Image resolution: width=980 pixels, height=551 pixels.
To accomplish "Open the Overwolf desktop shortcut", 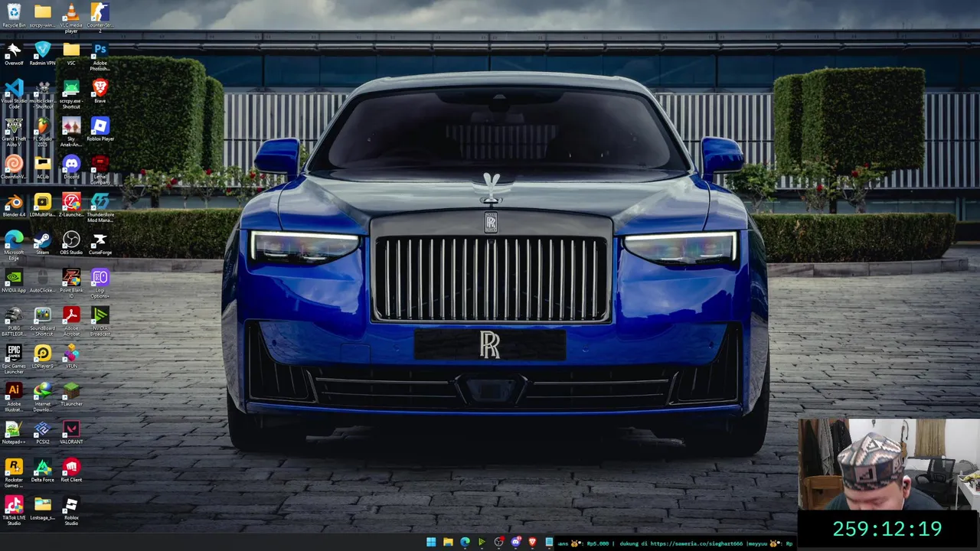I will (x=14, y=53).
